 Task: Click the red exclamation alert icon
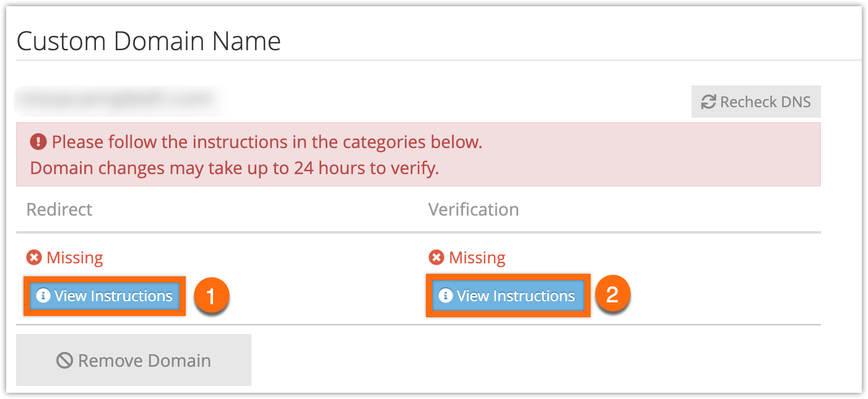pyautogui.click(x=38, y=142)
